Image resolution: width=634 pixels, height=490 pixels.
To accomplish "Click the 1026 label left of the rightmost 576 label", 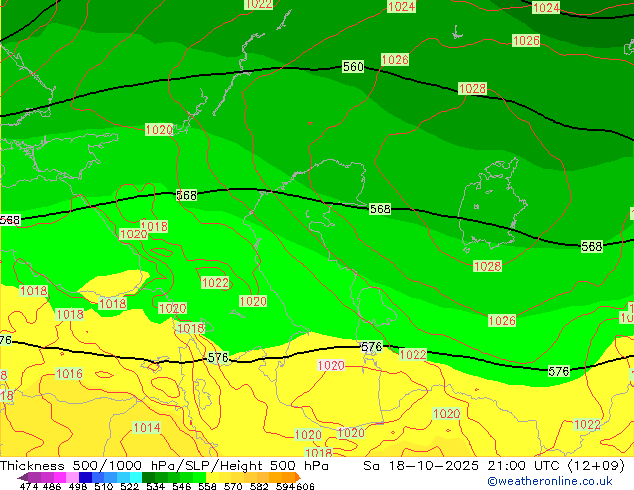I will click(502, 321).
